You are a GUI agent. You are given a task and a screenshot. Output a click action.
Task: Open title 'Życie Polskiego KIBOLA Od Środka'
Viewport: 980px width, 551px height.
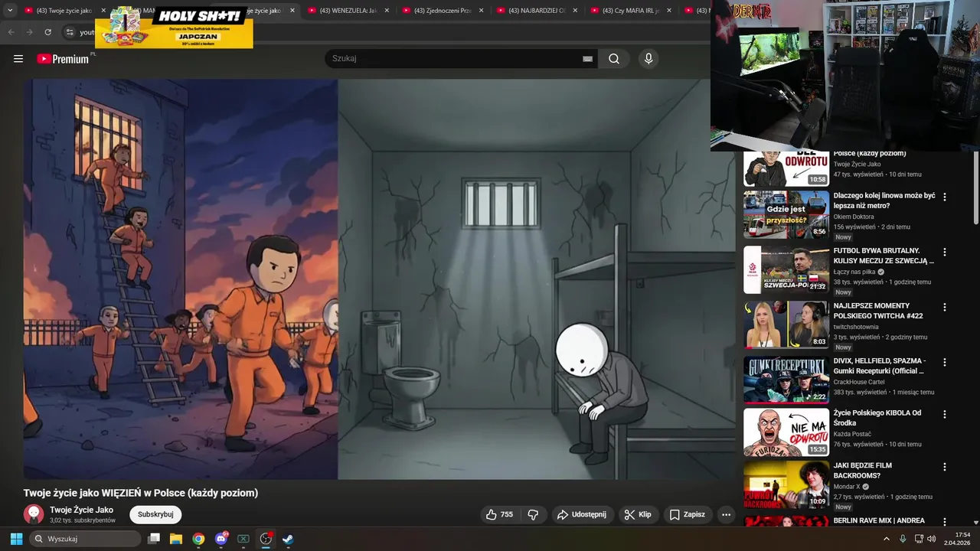click(x=877, y=418)
